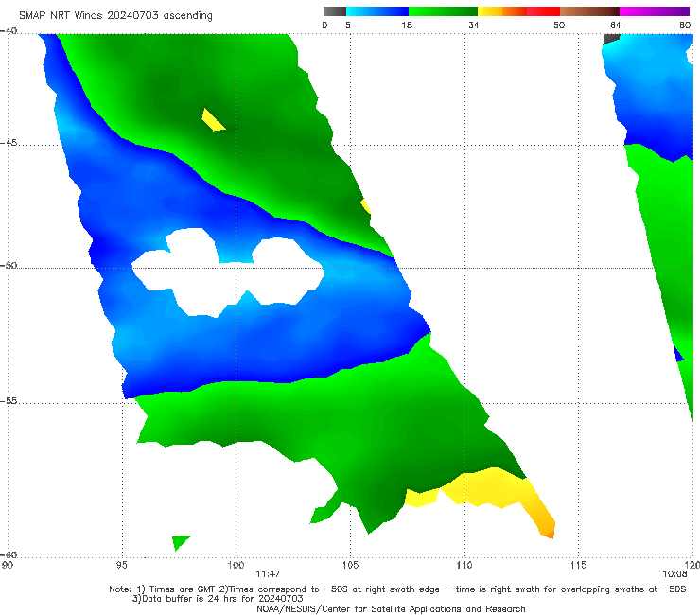The width and height of the screenshot is (700, 615).
Task: Click the gray 0-5 segment of the color bar
Action: pyautogui.click(x=335, y=11)
